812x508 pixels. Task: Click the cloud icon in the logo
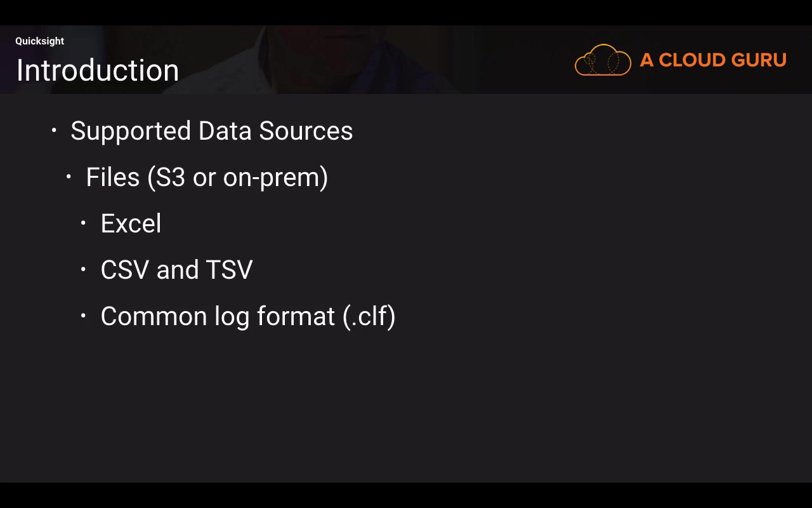[x=603, y=60]
